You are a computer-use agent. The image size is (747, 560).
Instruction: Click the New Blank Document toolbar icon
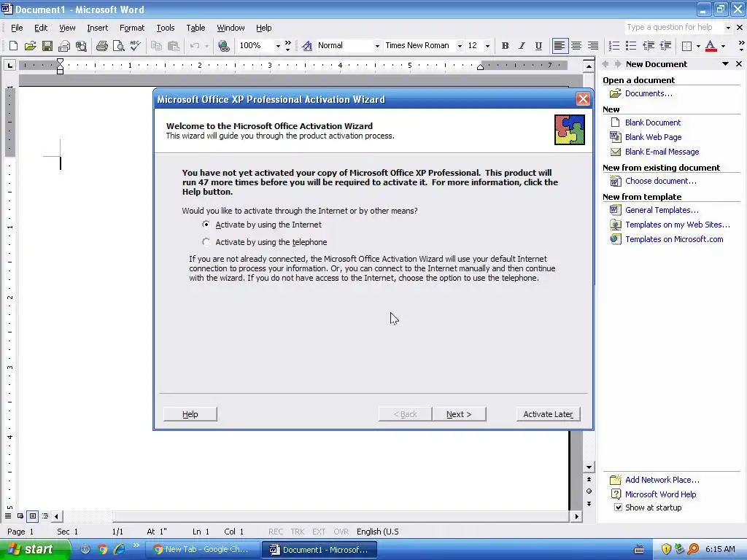click(x=13, y=46)
